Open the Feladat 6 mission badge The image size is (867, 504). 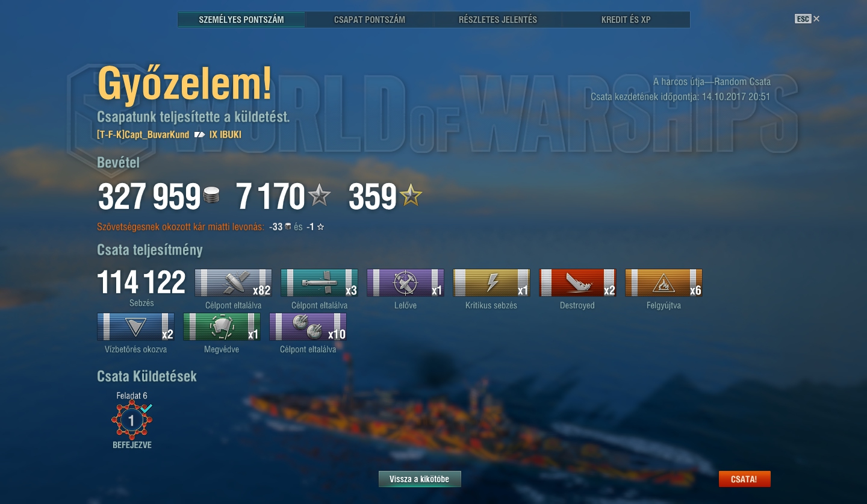point(132,420)
